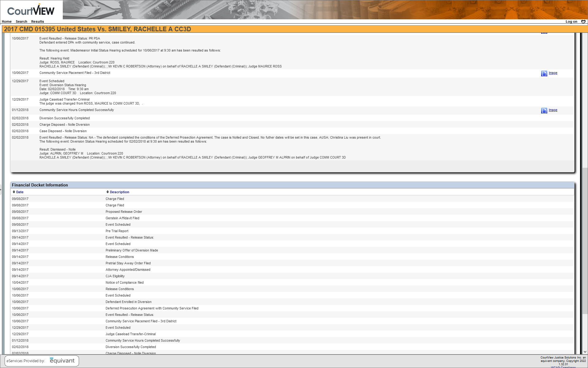This screenshot has width=588, height=368.
Task: Click 'Result: Dismissed - Nolle' text
Action: coord(57,149)
